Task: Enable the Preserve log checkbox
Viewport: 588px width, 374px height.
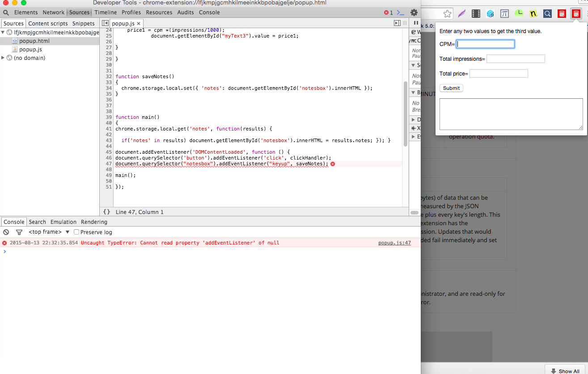Action: tap(76, 232)
